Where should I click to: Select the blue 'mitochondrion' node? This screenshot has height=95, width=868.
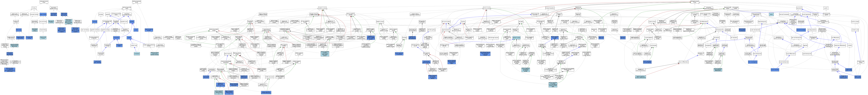click(x=117, y=38)
